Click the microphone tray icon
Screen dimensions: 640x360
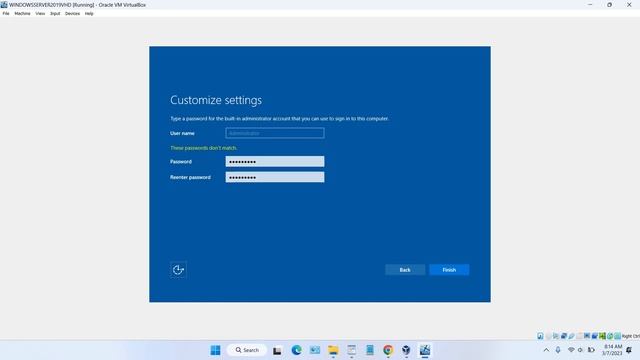558,350
